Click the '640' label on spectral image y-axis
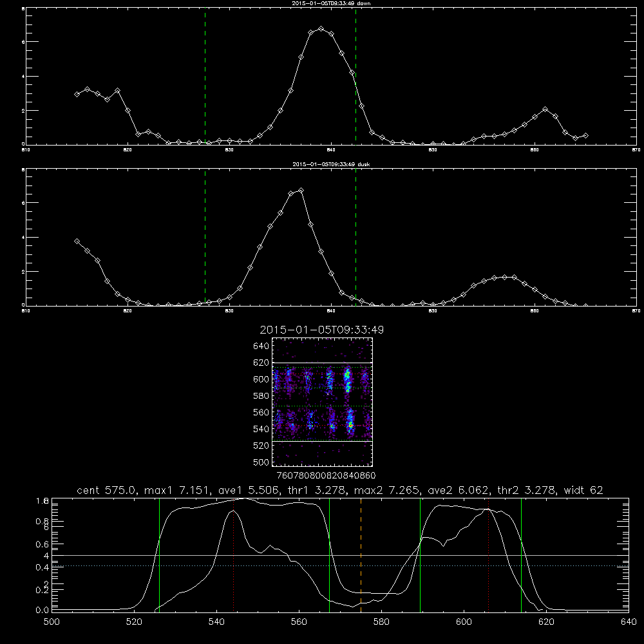Viewport: 644px width, 644px height. (x=261, y=346)
